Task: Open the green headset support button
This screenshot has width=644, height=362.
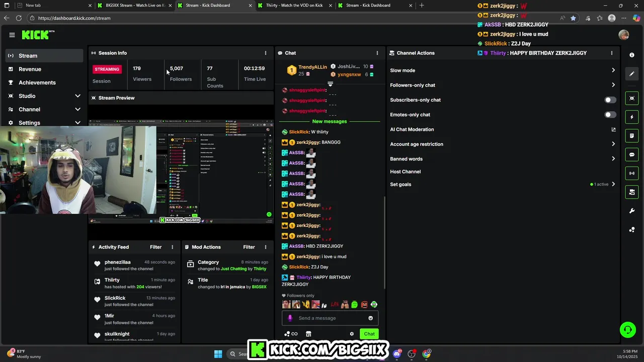Action: click(x=628, y=330)
